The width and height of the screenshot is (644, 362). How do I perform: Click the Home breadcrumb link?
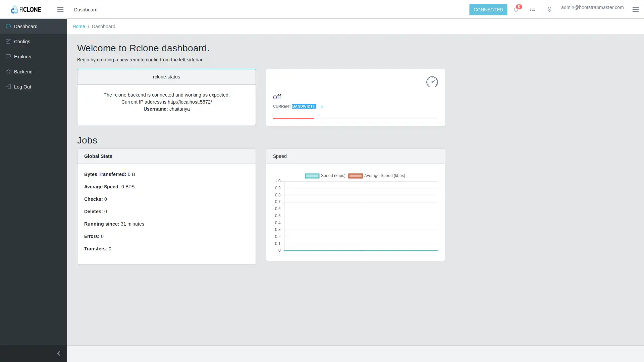coord(79,26)
